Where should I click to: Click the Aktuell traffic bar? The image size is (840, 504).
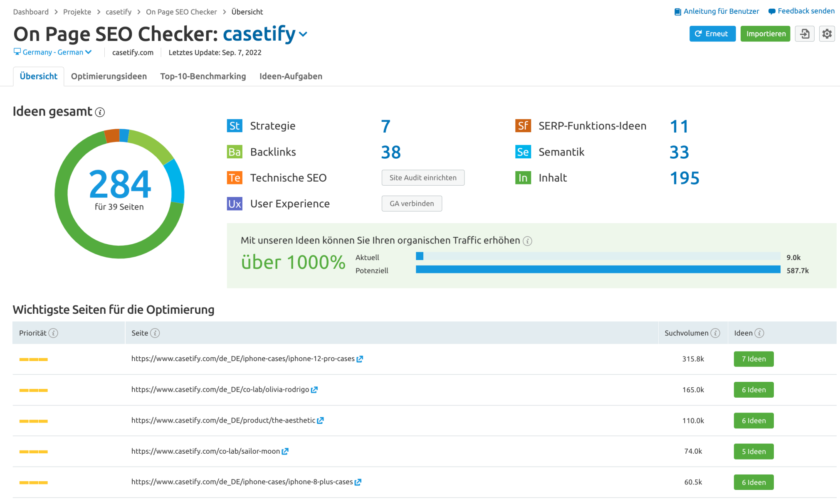[x=598, y=256]
